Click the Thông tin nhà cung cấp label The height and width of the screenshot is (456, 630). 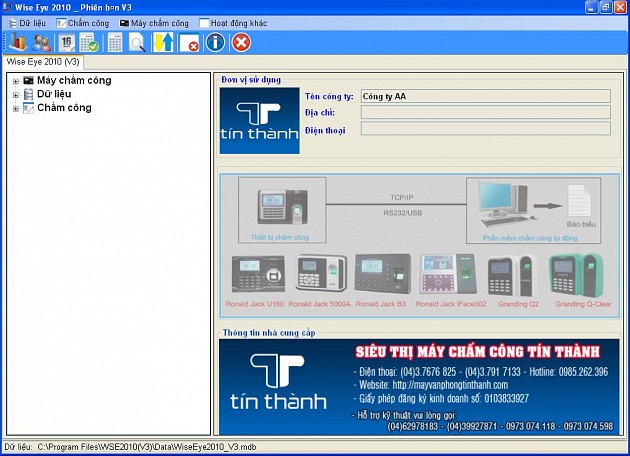(269, 333)
